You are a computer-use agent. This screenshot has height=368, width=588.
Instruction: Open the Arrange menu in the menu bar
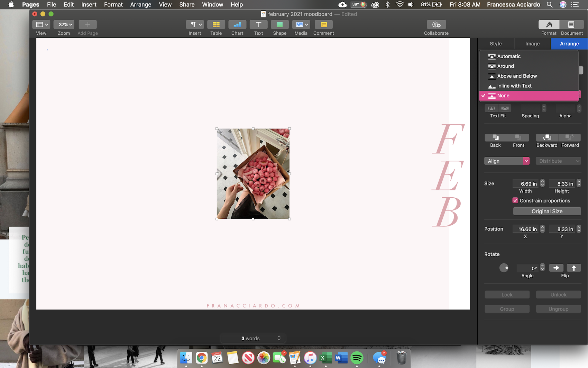point(140,5)
